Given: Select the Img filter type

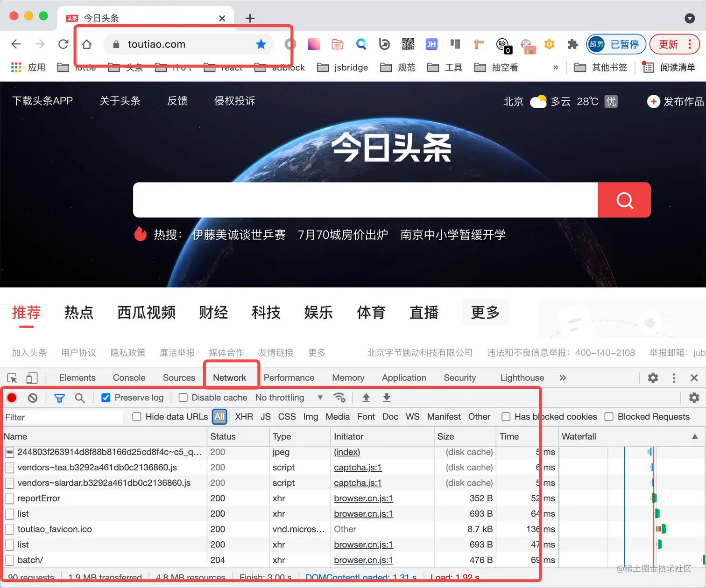Looking at the screenshot, I should tap(311, 417).
